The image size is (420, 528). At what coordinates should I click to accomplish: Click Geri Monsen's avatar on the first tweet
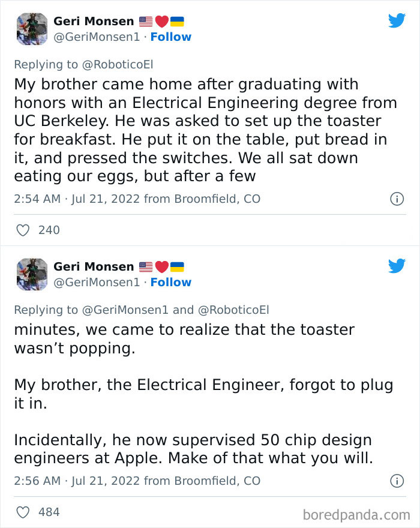coord(31,29)
